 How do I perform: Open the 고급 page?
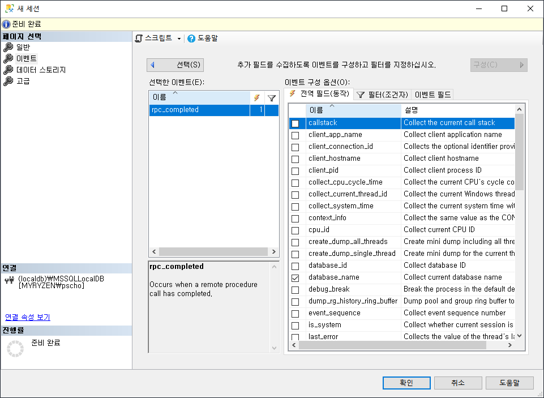coord(23,81)
